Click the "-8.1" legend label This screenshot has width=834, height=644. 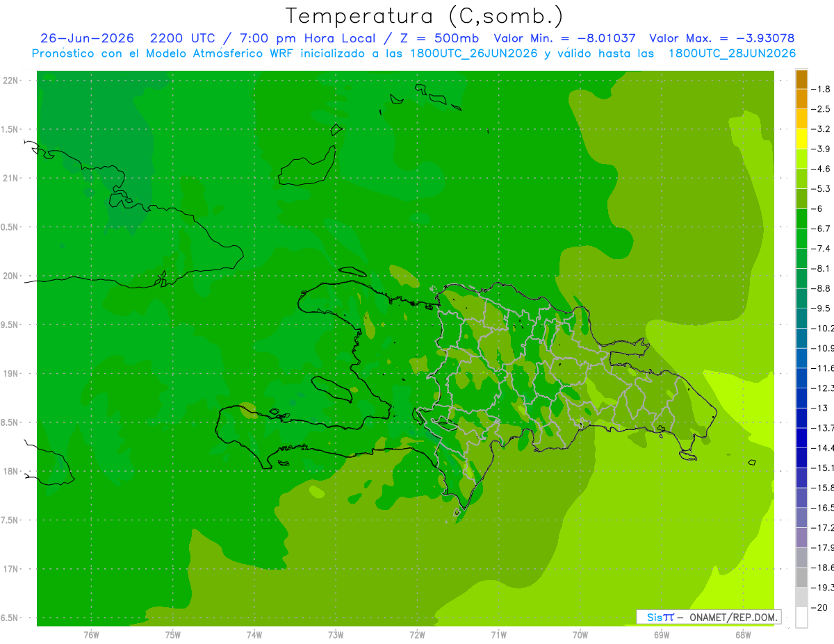tap(821, 268)
